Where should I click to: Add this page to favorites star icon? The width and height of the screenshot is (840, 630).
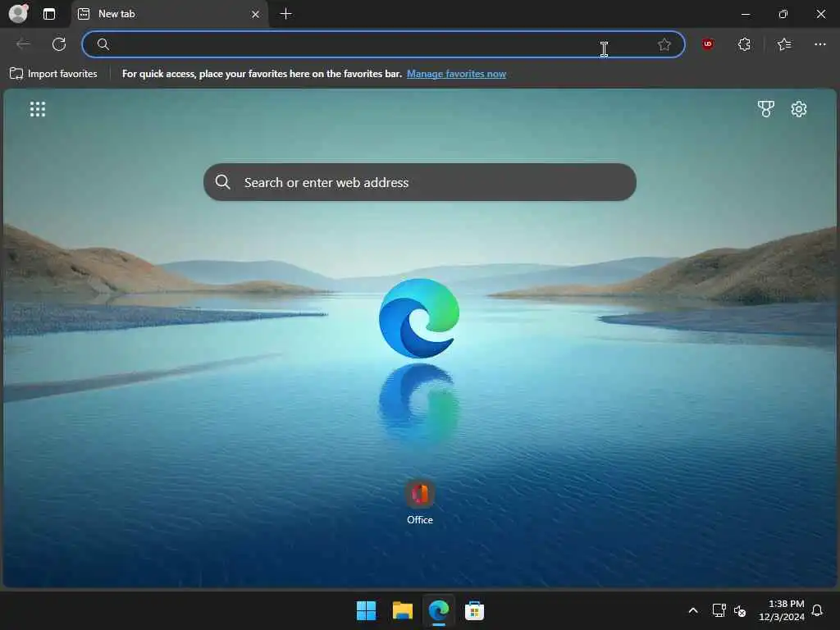pyautogui.click(x=664, y=44)
